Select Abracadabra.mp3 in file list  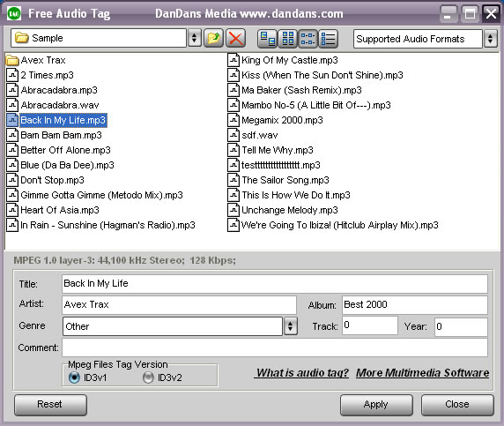click(59, 90)
